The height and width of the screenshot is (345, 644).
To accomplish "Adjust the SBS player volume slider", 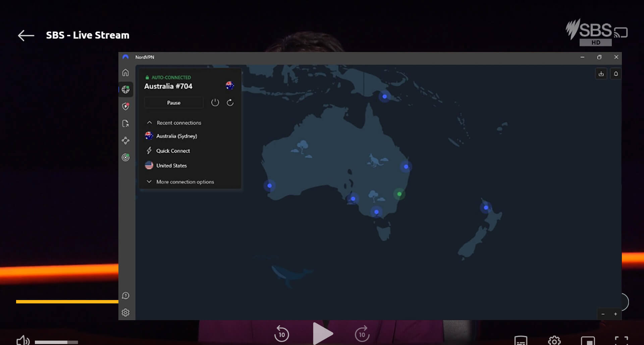I will click(x=56, y=342).
